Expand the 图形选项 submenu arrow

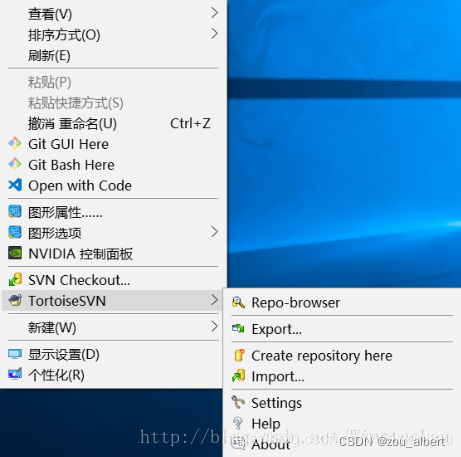tap(215, 232)
